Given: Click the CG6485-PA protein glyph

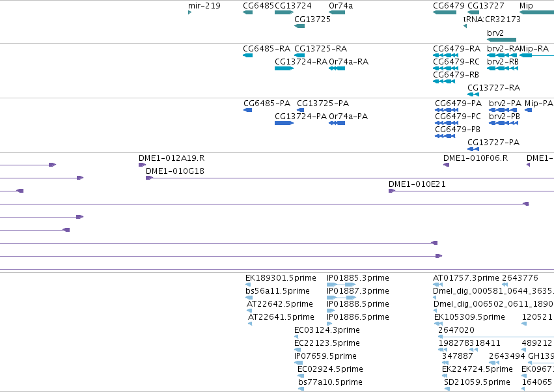Looking at the screenshot, I should point(247,110).
